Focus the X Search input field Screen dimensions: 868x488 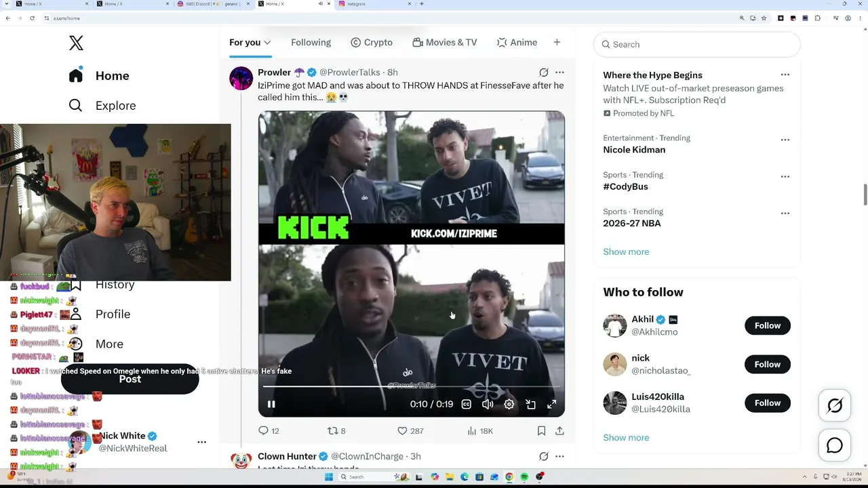point(697,45)
